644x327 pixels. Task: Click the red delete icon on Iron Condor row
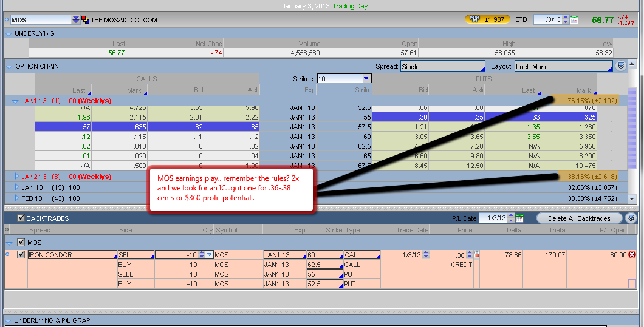pos(632,255)
